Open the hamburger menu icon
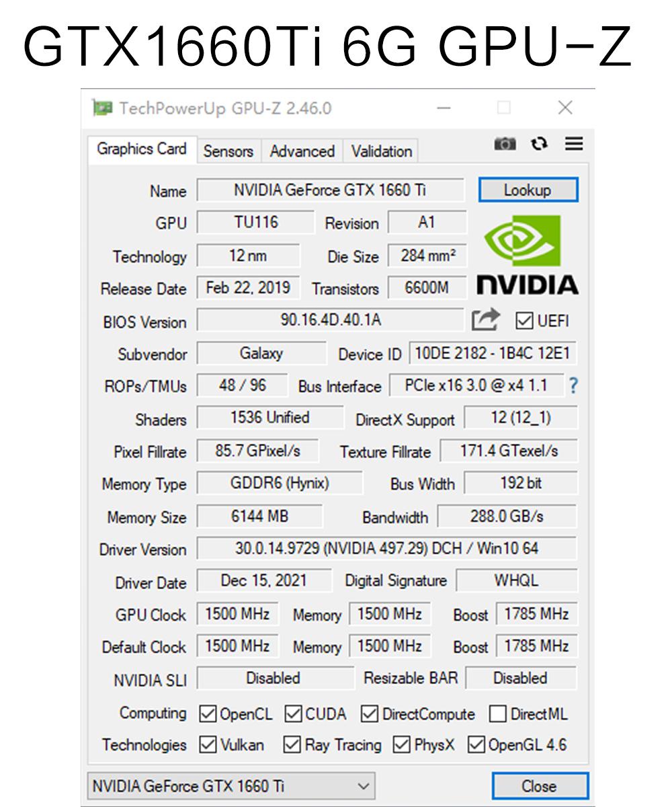672x807 pixels. click(574, 144)
